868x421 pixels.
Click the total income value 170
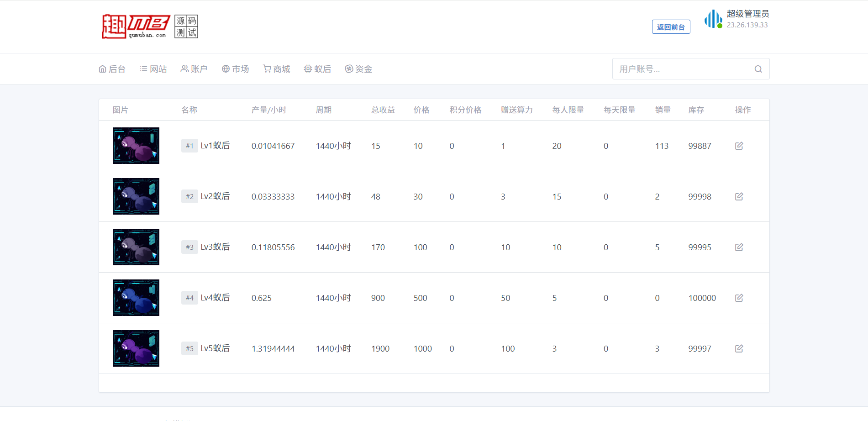pyautogui.click(x=378, y=247)
